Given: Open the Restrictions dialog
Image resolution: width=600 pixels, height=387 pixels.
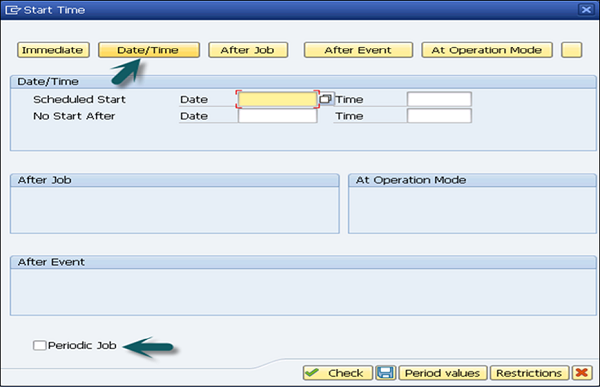Looking at the screenshot, I should pyautogui.click(x=530, y=372).
